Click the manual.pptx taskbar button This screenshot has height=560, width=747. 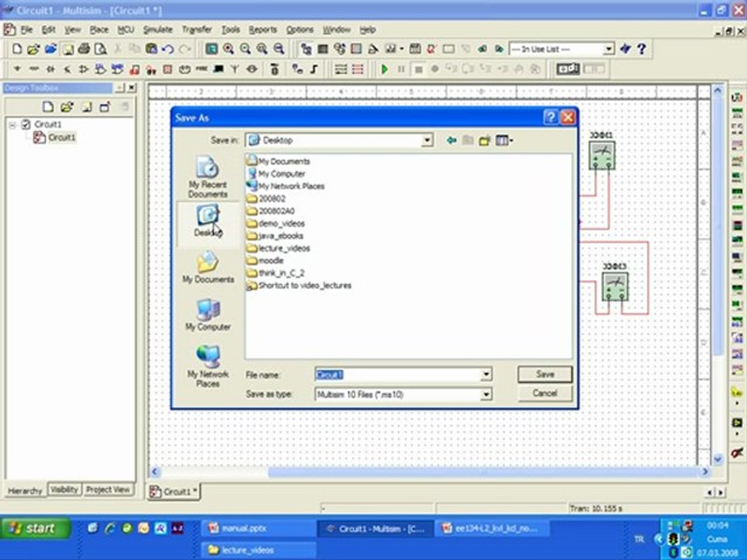(258, 528)
